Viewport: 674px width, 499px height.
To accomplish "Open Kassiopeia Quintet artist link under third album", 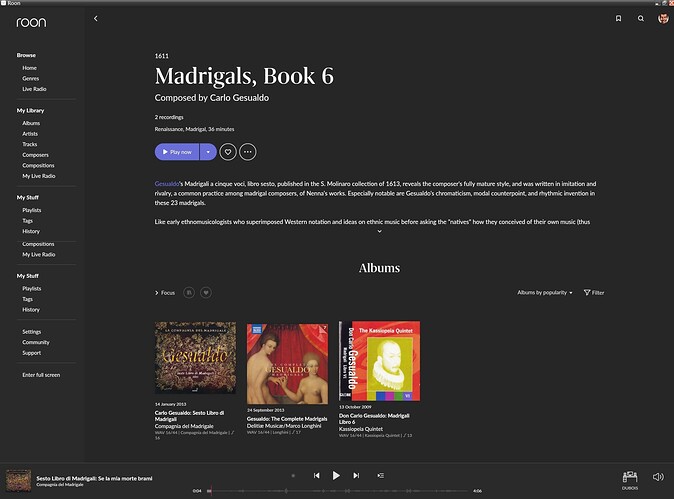I will 361,429.
